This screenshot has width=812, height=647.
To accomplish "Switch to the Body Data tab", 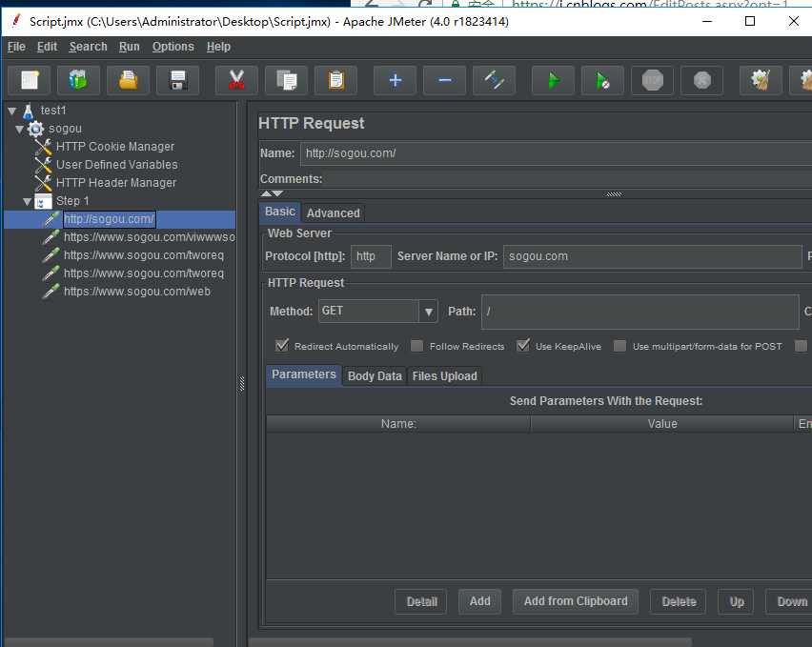I will click(x=375, y=376).
